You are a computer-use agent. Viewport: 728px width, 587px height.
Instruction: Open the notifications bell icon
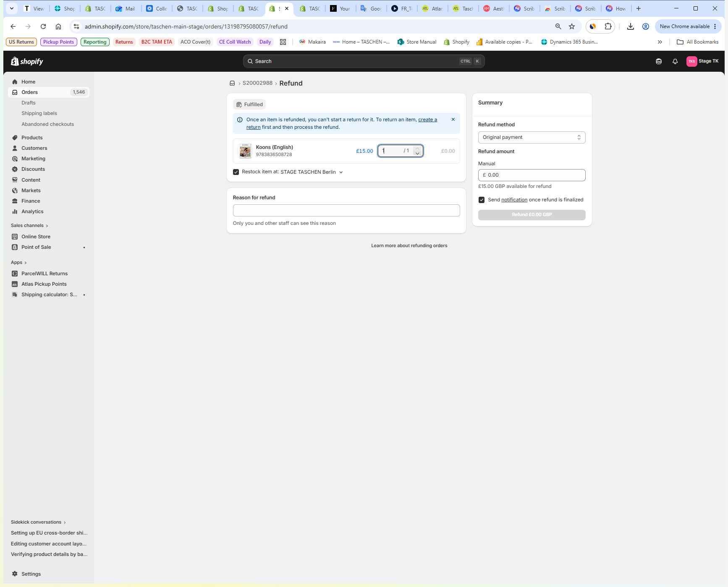(675, 61)
